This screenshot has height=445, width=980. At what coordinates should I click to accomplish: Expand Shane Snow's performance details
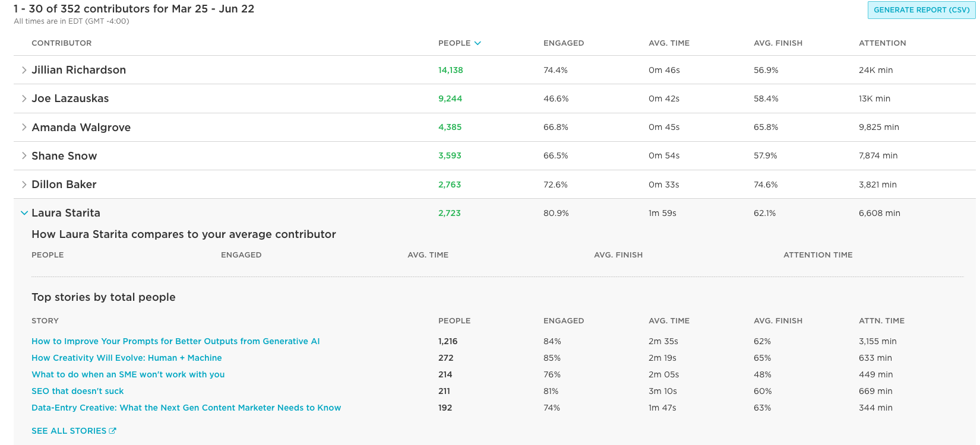click(24, 155)
